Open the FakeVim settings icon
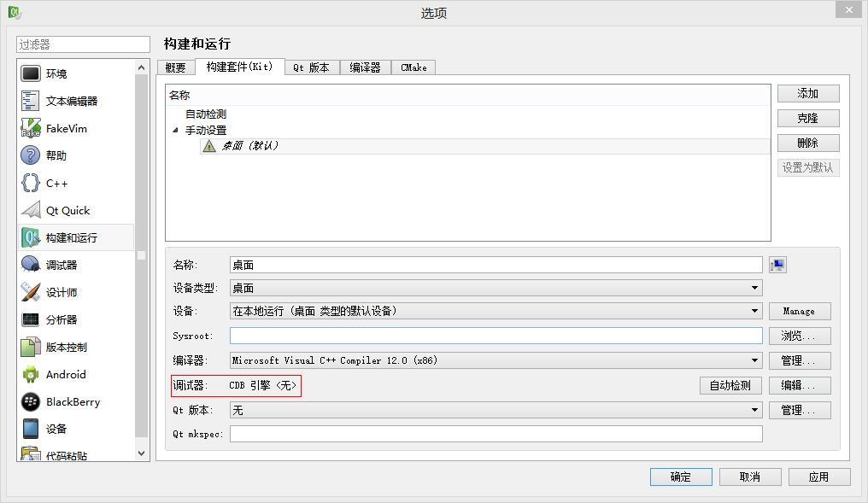This screenshot has width=868, height=503. 31,128
